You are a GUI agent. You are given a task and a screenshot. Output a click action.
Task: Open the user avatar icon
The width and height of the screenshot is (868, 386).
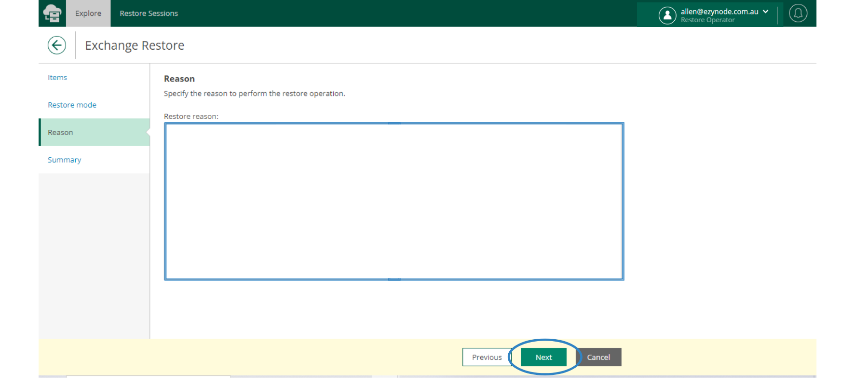click(x=667, y=15)
